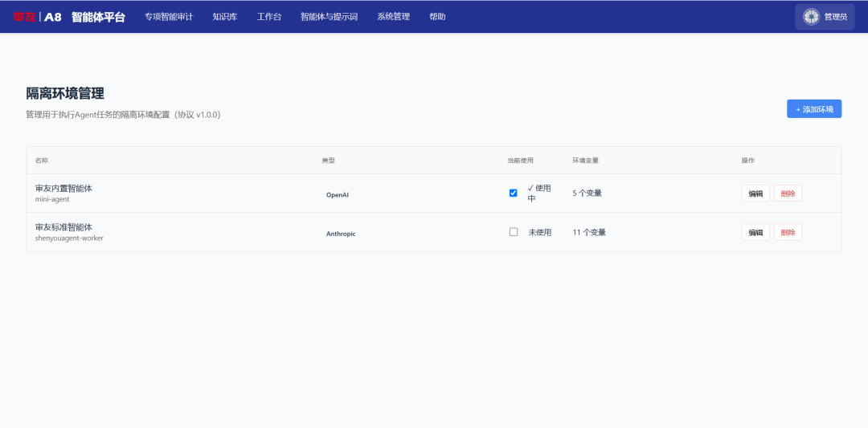Edit the 审友标准智能体 environment
868x428 pixels.
[x=755, y=232]
